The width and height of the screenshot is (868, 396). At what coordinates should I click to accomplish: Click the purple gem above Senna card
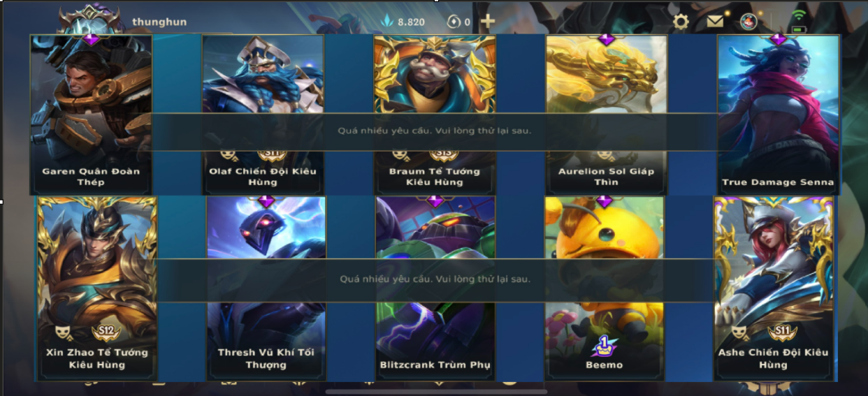tap(778, 40)
